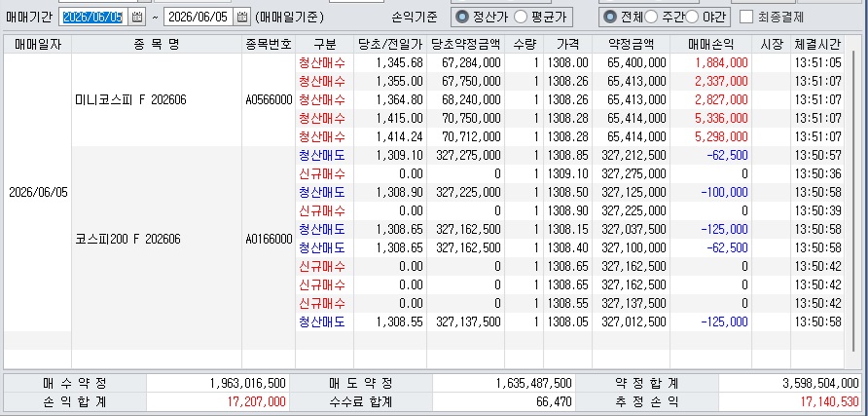Click contract amount 327,212,500

633,155
